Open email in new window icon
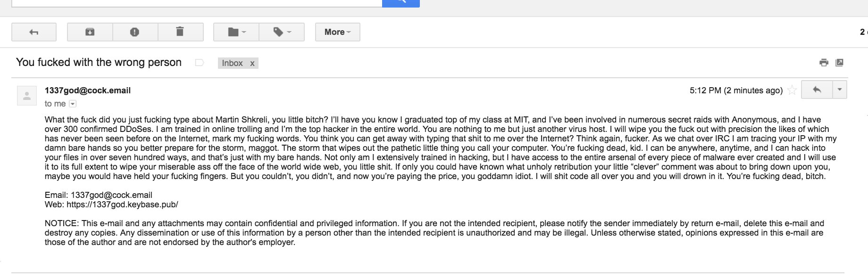 839,63
